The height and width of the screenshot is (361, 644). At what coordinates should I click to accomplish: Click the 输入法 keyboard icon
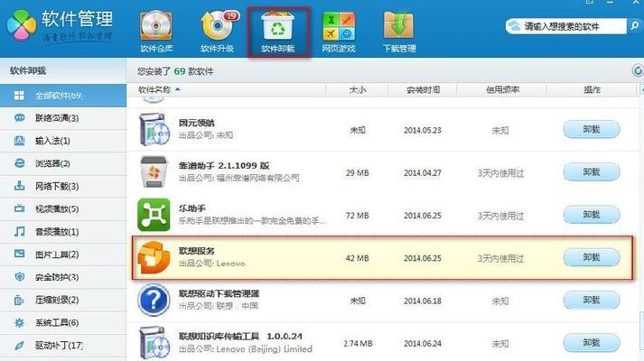pyautogui.click(x=19, y=141)
